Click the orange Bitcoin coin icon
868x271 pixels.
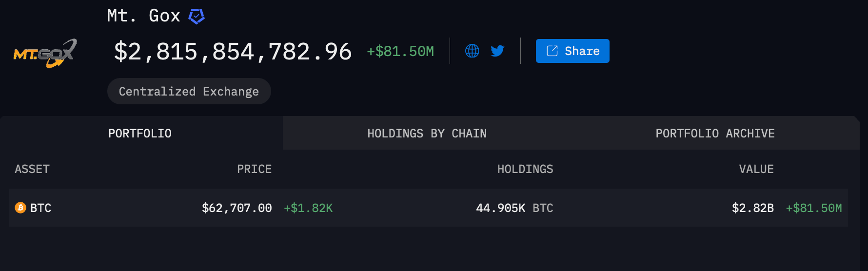(20, 208)
